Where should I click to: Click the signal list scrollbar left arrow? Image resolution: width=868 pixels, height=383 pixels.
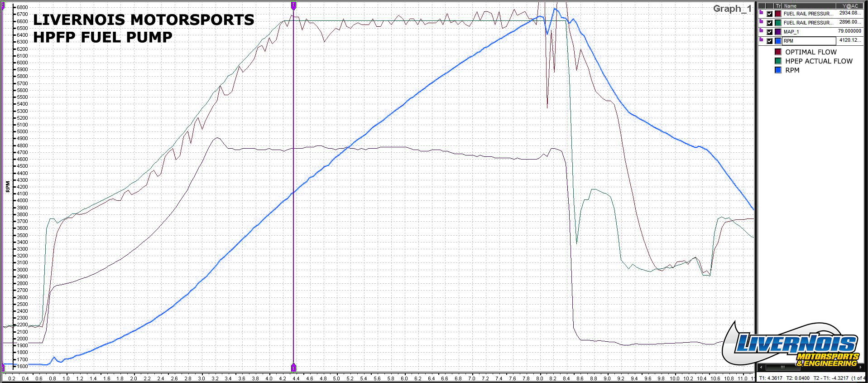tap(762, 367)
